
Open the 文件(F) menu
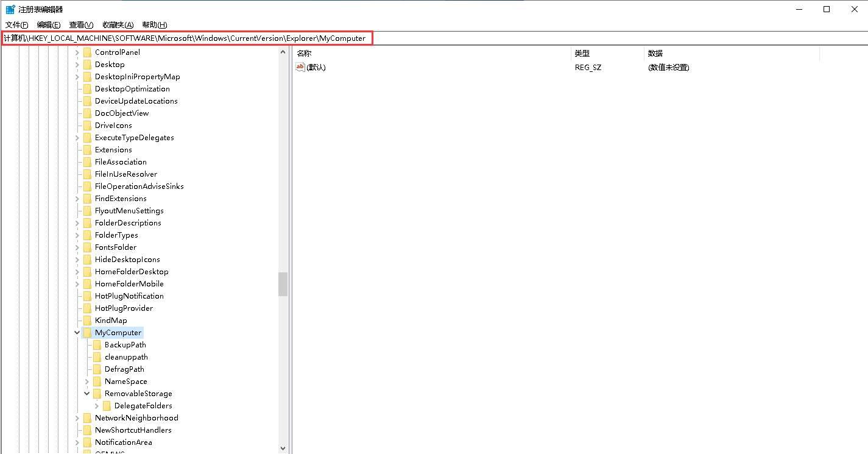tap(17, 24)
